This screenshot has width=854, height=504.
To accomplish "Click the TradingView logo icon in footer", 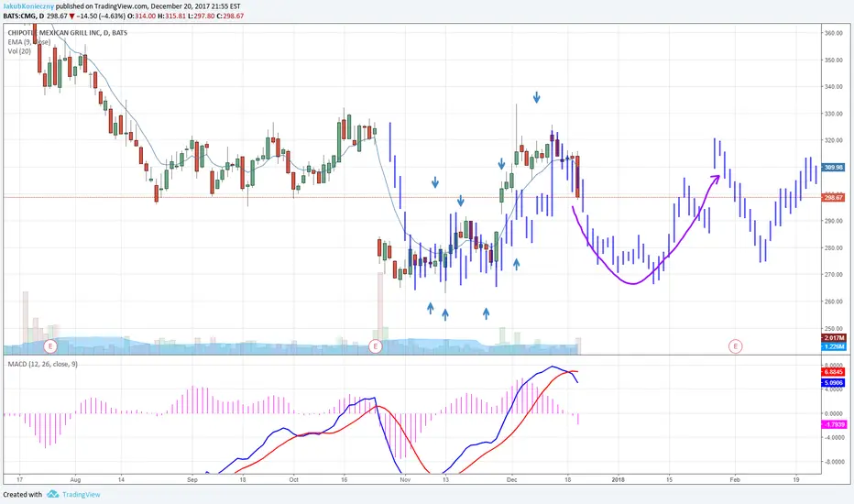I will (53, 494).
